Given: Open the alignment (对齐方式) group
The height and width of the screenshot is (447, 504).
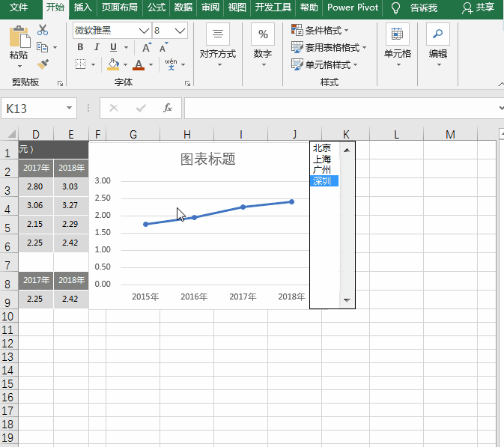Looking at the screenshot, I should pyautogui.click(x=218, y=45).
